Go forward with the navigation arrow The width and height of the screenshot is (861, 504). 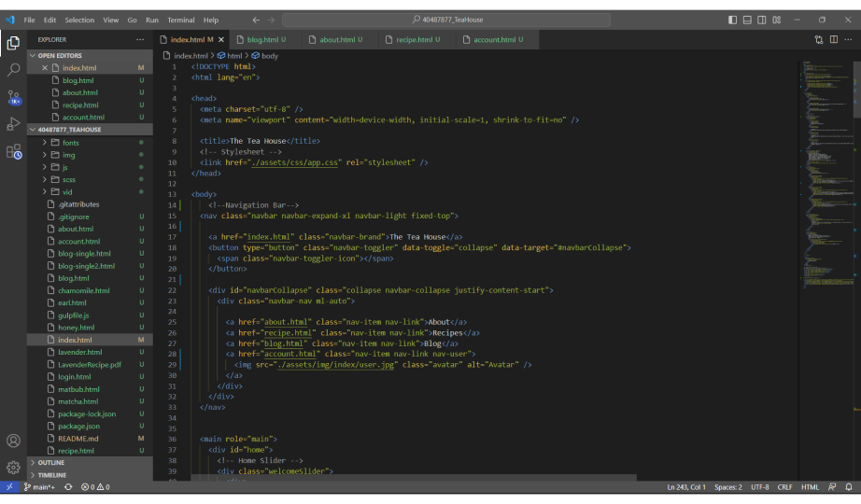tap(271, 20)
